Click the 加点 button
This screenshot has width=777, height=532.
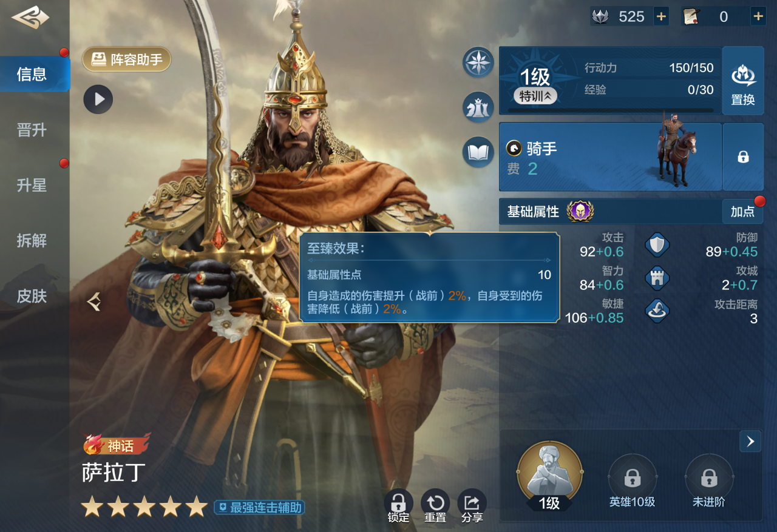742,212
